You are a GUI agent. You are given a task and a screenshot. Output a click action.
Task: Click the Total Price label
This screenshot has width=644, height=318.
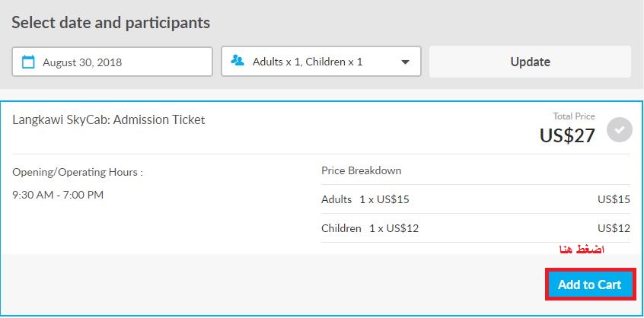[x=574, y=116]
